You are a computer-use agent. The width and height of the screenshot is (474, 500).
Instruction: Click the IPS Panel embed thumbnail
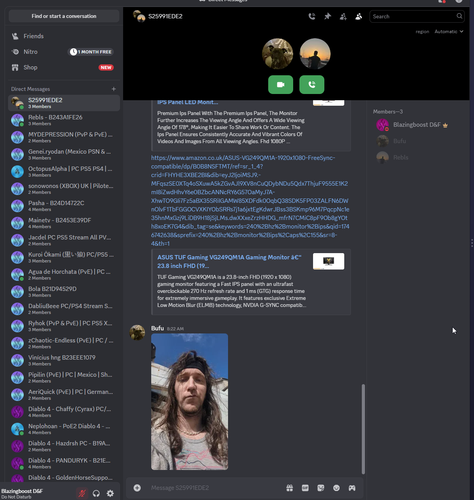tap(328, 102)
